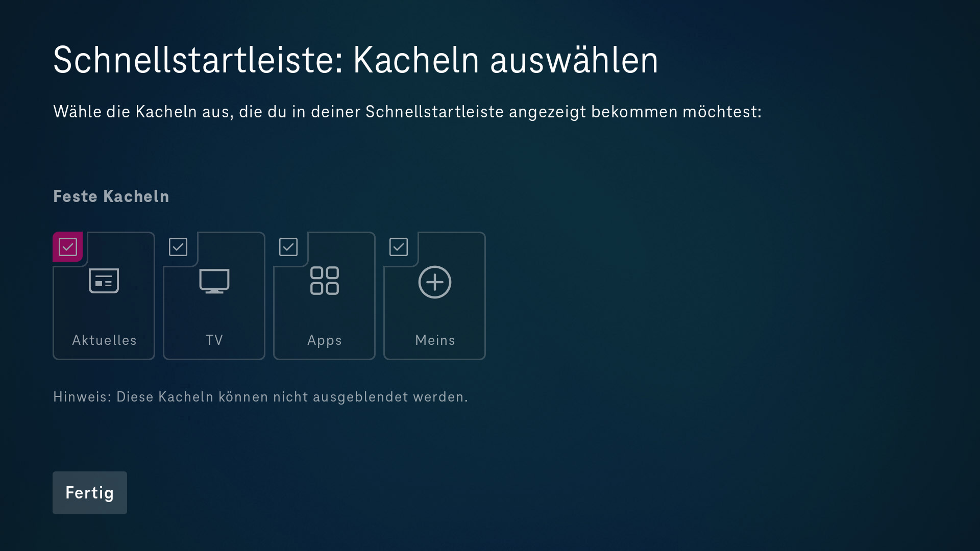Toggle the highlighted Aktuelles checkbox
The height and width of the screenshot is (551, 980).
(67, 247)
